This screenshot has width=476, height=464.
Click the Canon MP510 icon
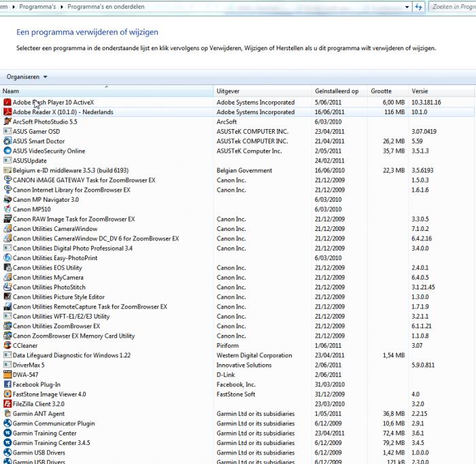pos(7,209)
